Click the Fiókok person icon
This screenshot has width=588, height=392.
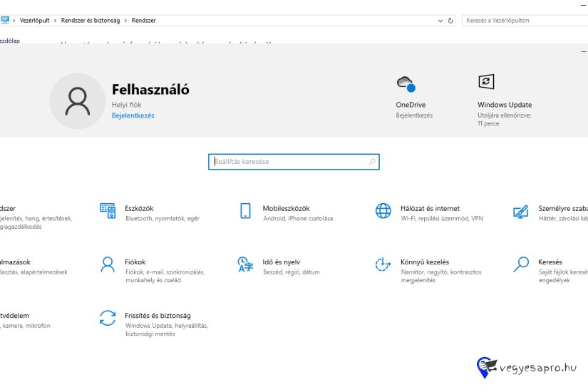click(x=108, y=264)
